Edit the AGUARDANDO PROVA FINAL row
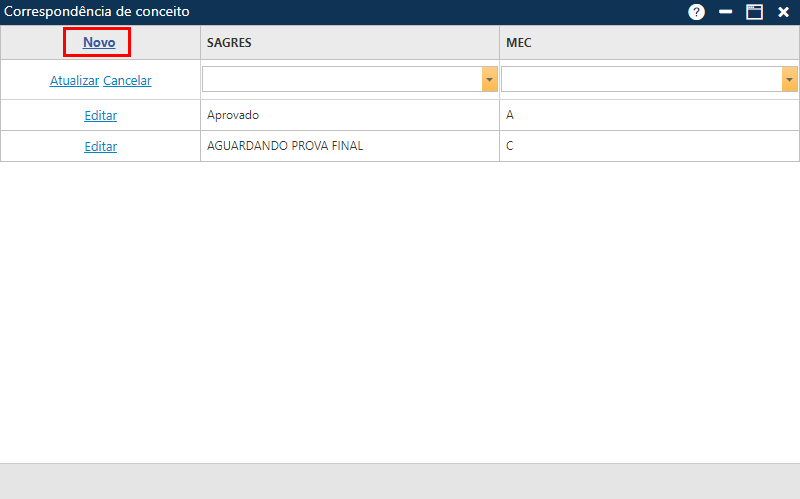This screenshot has width=800, height=499. tap(100, 146)
